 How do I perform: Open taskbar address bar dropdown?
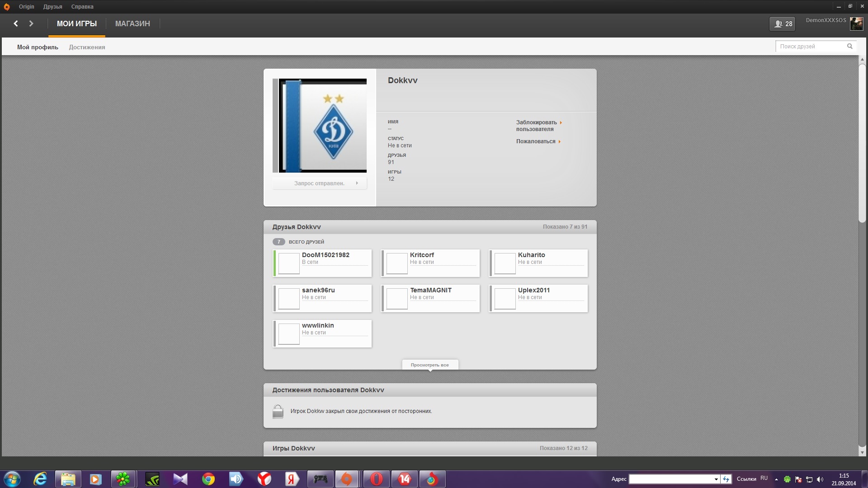(716, 479)
